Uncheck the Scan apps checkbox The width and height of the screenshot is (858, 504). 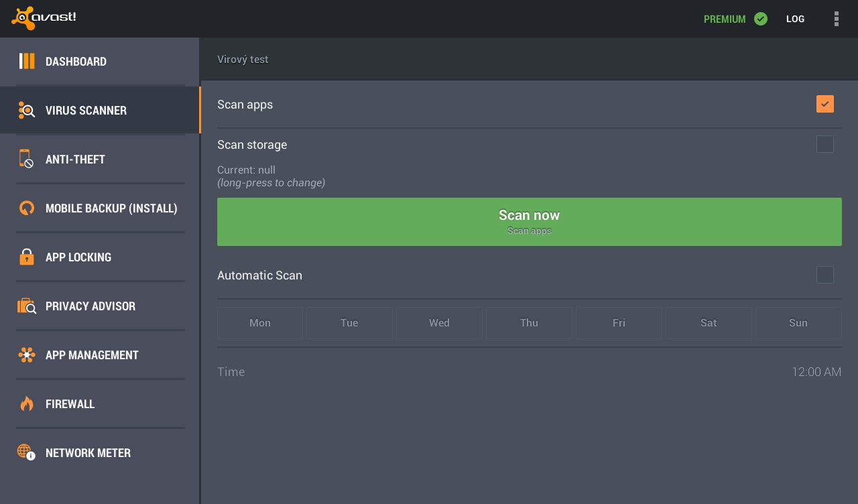pos(825,104)
